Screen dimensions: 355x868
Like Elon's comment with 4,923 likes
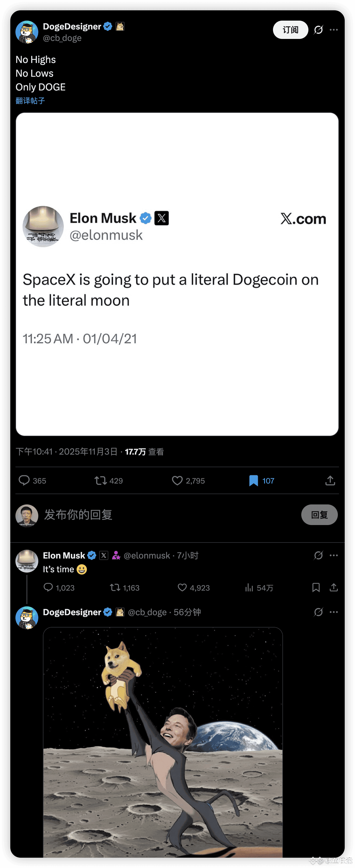coord(182,587)
